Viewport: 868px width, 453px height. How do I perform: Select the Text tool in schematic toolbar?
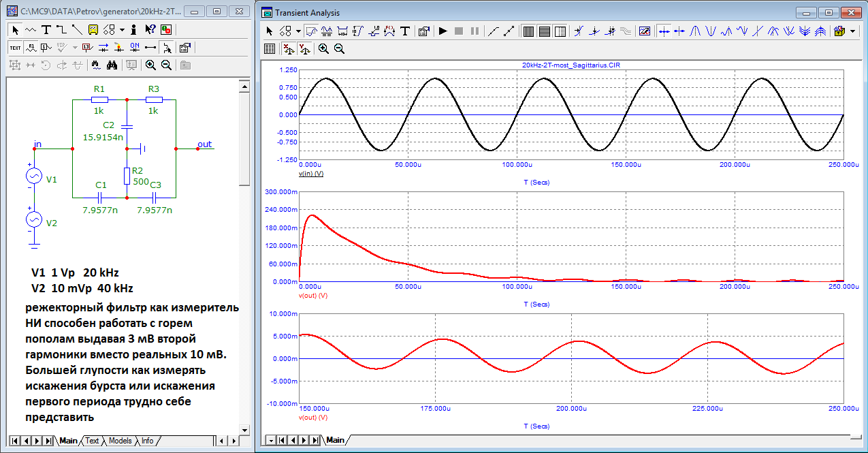click(46, 30)
